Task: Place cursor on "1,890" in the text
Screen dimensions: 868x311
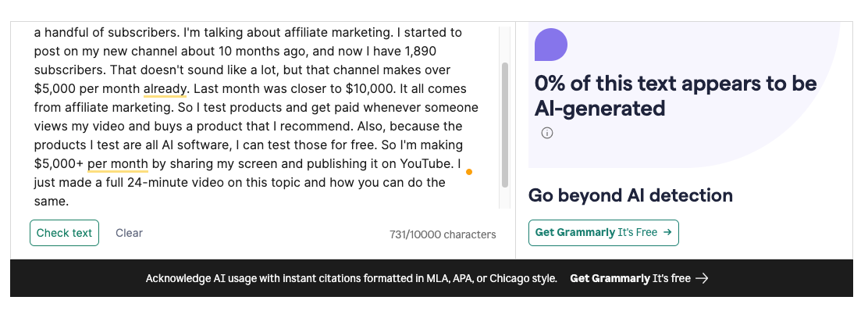Action: coord(421,52)
